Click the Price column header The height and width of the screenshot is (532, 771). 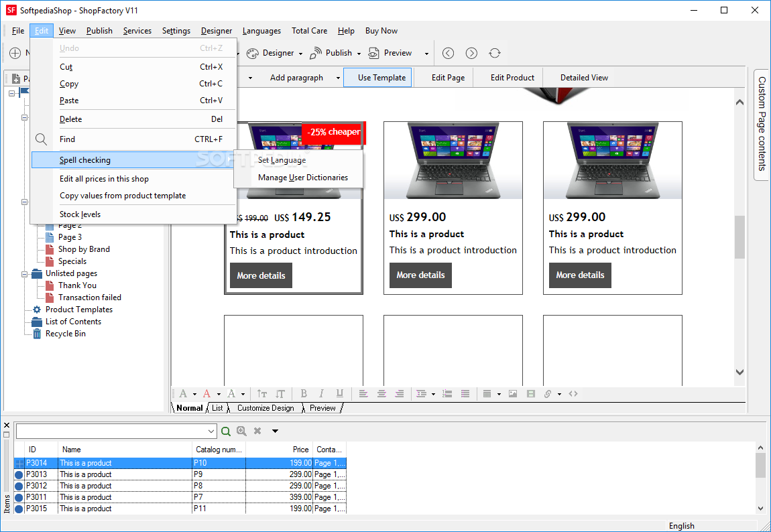[x=280, y=450]
